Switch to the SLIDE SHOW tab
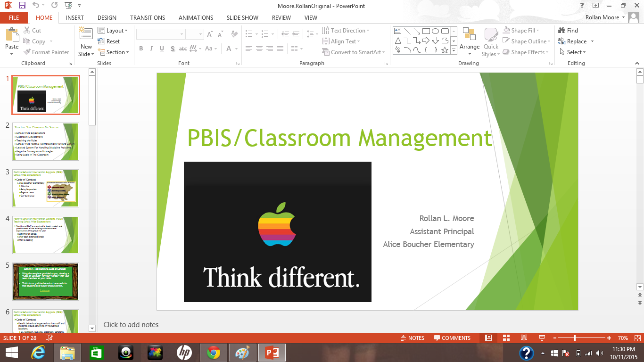Viewport: 644px width, 362px height. 242,18
